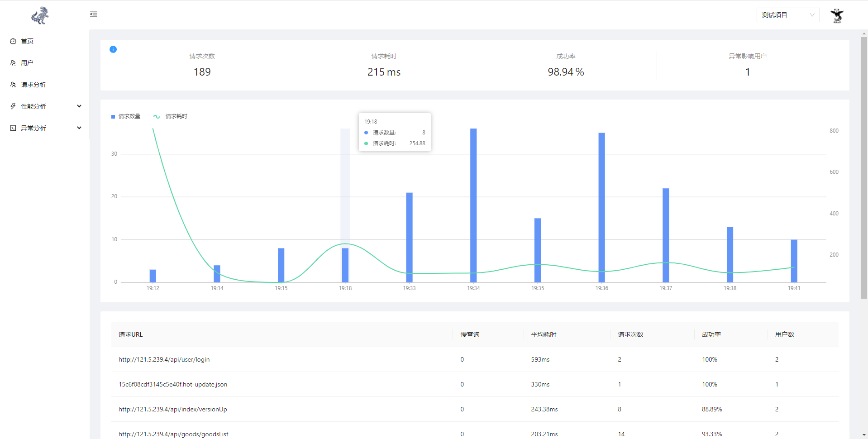Click the 成功率 value 98.94 %

click(x=566, y=72)
